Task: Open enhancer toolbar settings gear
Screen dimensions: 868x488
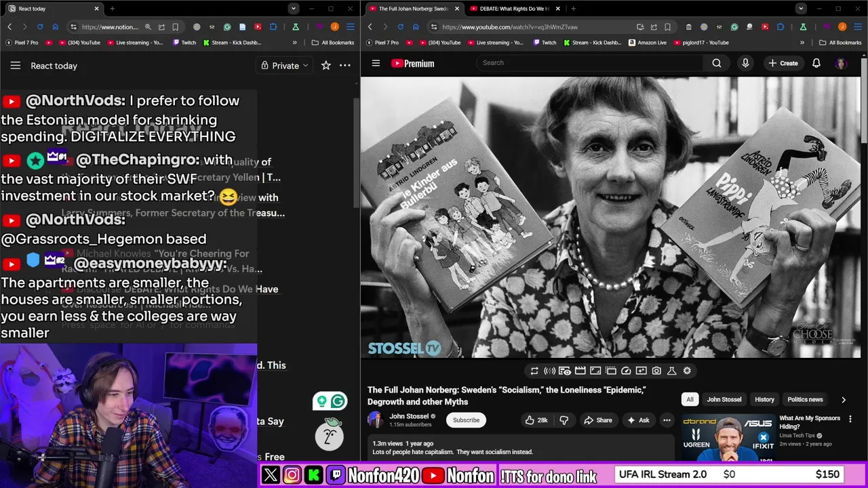Action: click(687, 371)
